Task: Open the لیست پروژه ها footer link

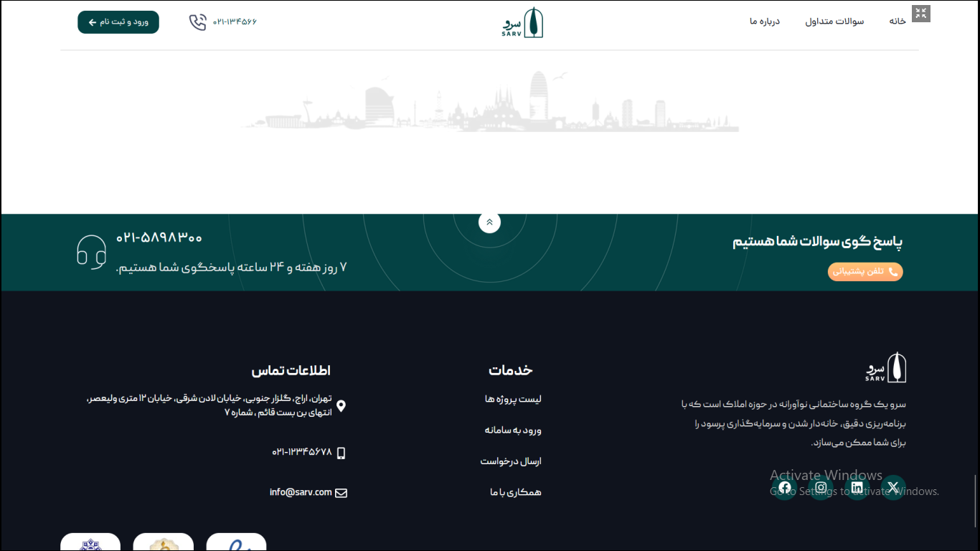Action: coord(513,400)
